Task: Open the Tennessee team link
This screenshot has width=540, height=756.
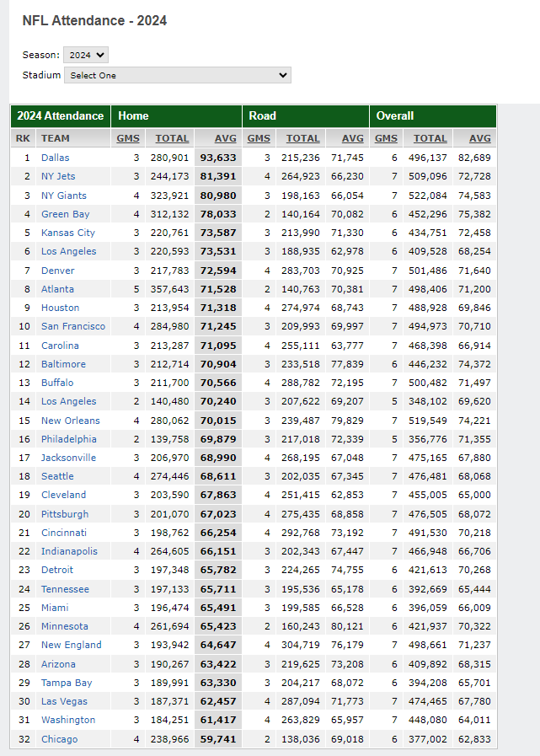Action: 65,589
